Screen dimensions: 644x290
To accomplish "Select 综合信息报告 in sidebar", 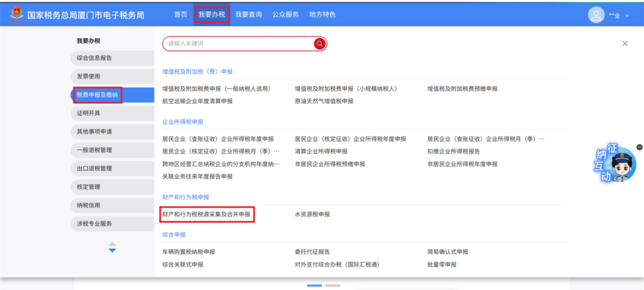I will [113, 58].
